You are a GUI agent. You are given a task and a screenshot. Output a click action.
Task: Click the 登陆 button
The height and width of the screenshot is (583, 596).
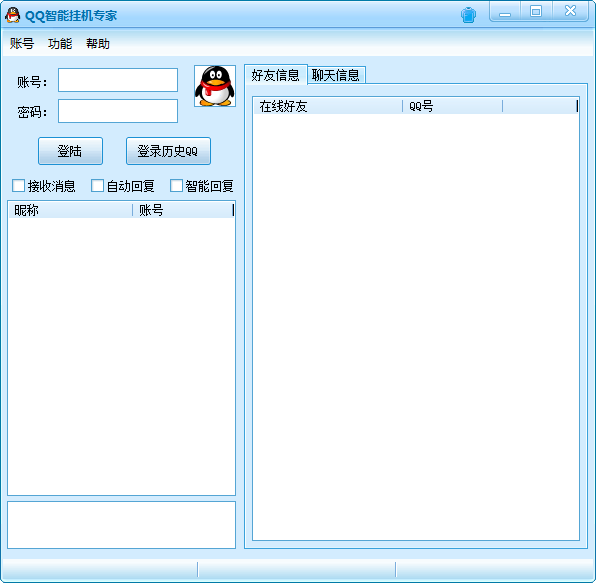pos(70,151)
